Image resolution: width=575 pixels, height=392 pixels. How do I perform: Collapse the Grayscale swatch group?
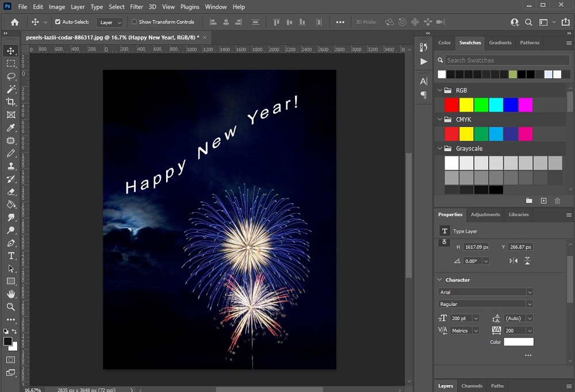pos(440,148)
